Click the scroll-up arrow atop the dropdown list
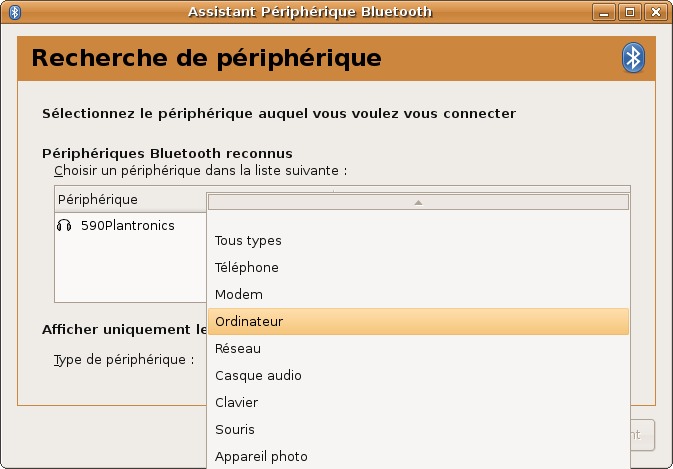 [x=418, y=202]
